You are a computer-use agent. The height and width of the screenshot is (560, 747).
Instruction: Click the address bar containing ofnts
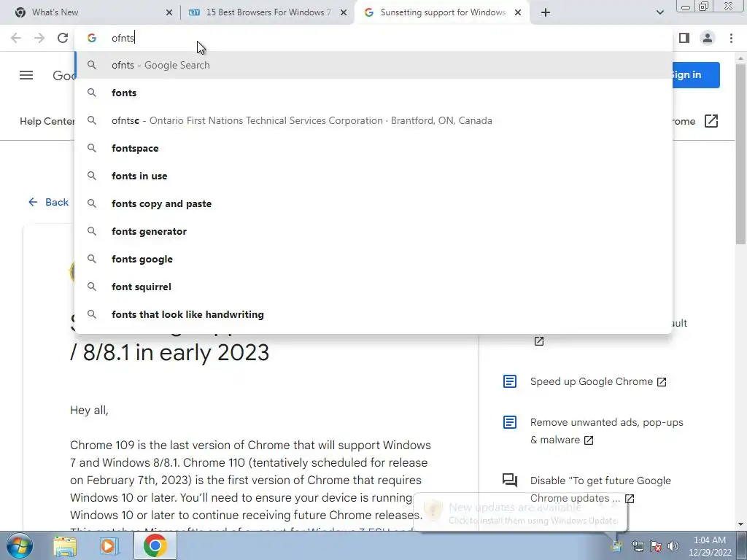point(373,38)
